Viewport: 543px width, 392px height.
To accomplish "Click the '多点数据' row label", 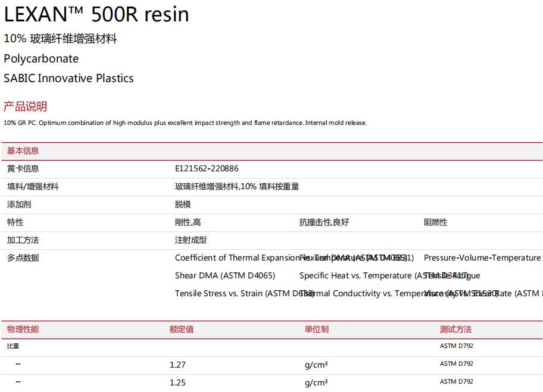I will (23, 258).
